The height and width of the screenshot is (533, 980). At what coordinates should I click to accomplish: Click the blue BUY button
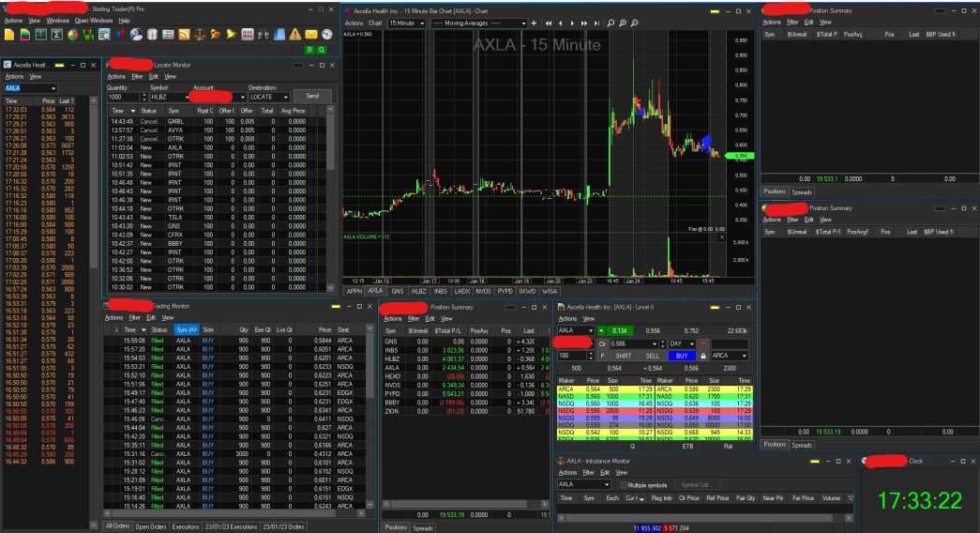pyautogui.click(x=681, y=356)
